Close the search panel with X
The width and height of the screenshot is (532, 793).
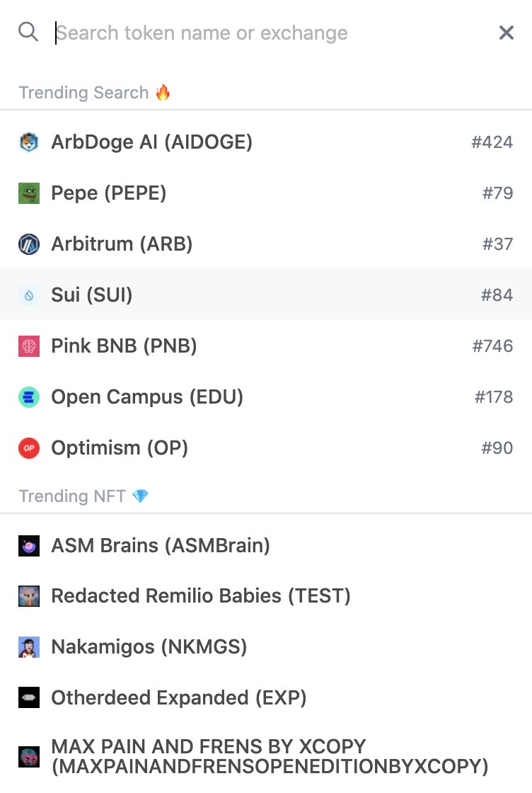(507, 33)
